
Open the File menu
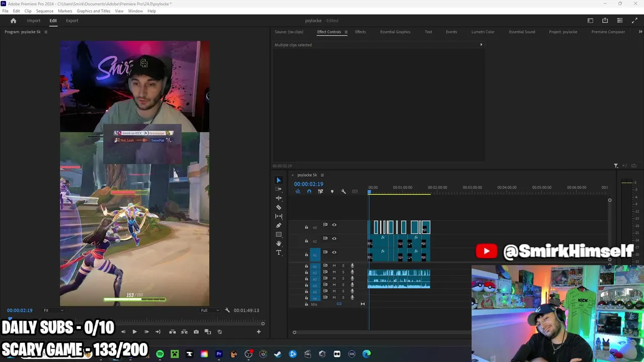(6, 11)
